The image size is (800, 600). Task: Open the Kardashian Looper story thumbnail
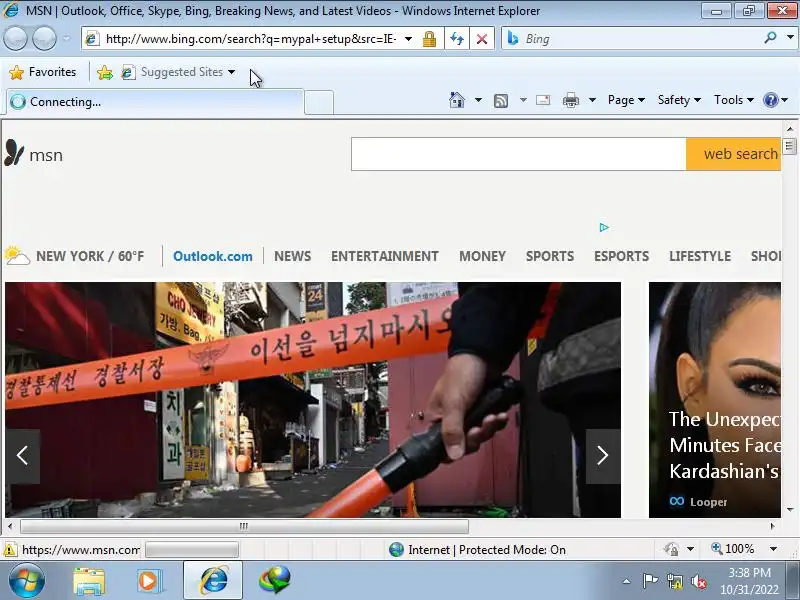coord(715,400)
